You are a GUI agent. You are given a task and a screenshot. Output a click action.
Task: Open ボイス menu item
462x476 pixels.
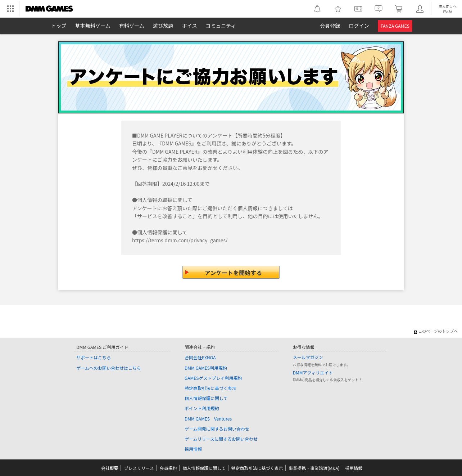[x=189, y=26]
